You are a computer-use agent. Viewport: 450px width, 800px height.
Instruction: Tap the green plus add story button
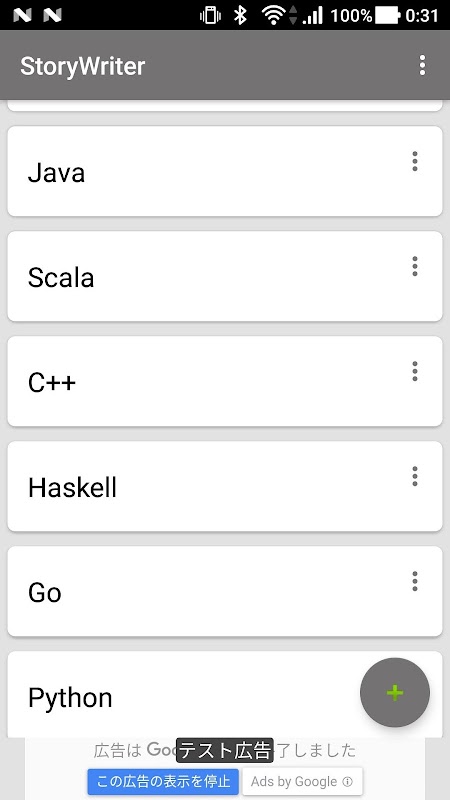click(x=395, y=692)
